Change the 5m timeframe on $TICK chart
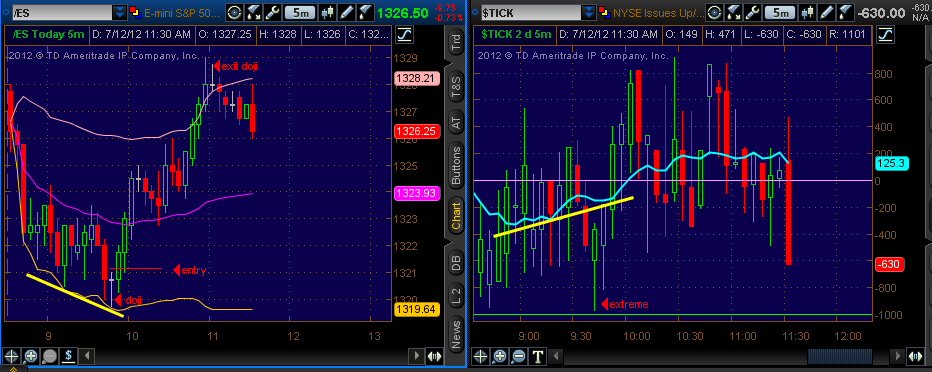 (x=780, y=12)
